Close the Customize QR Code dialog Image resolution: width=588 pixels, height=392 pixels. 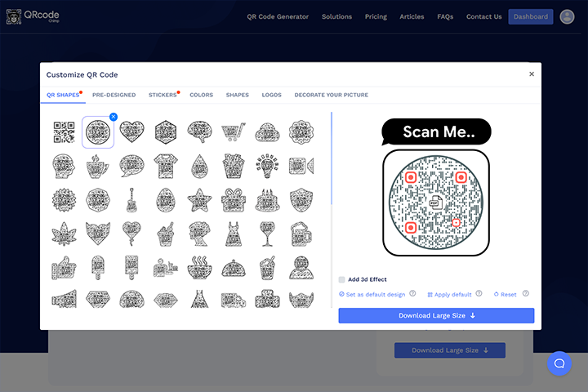(x=532, y=73)
